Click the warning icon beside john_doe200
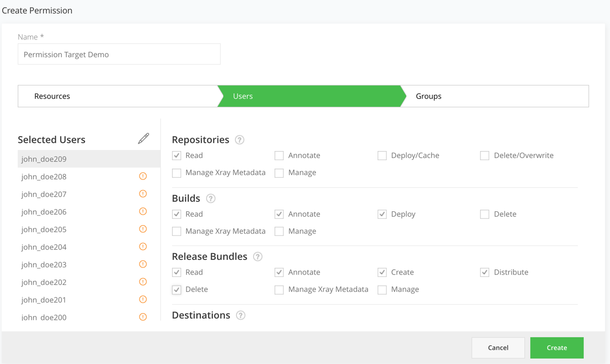This screenshot has height=364, width=610. [x=143, y=316]
